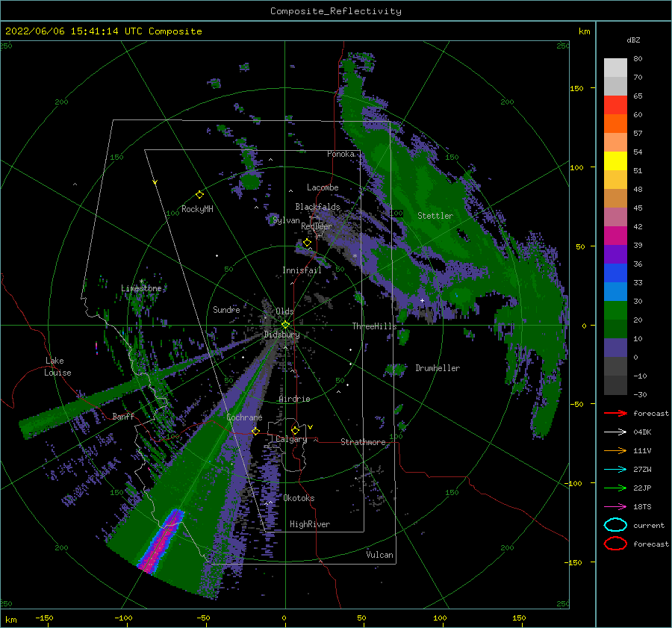Click the red forecast ellipse icon
The width and height of the screenshot is (672, 628).
[x=615, y=544]
